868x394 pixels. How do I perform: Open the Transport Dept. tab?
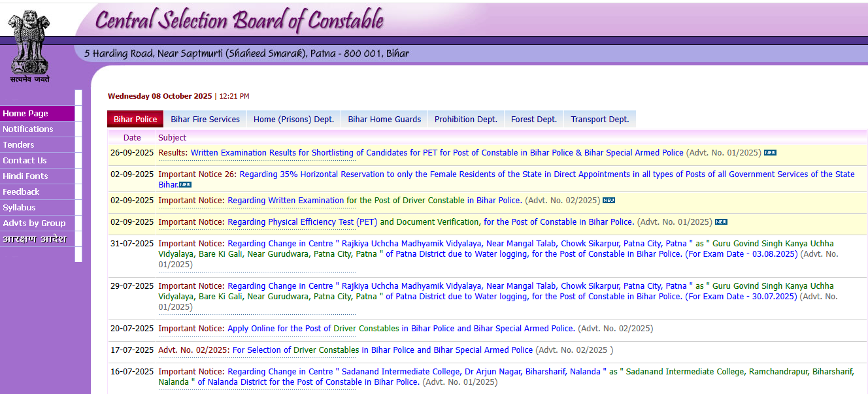pyautogui.click(x=599, y=119)
